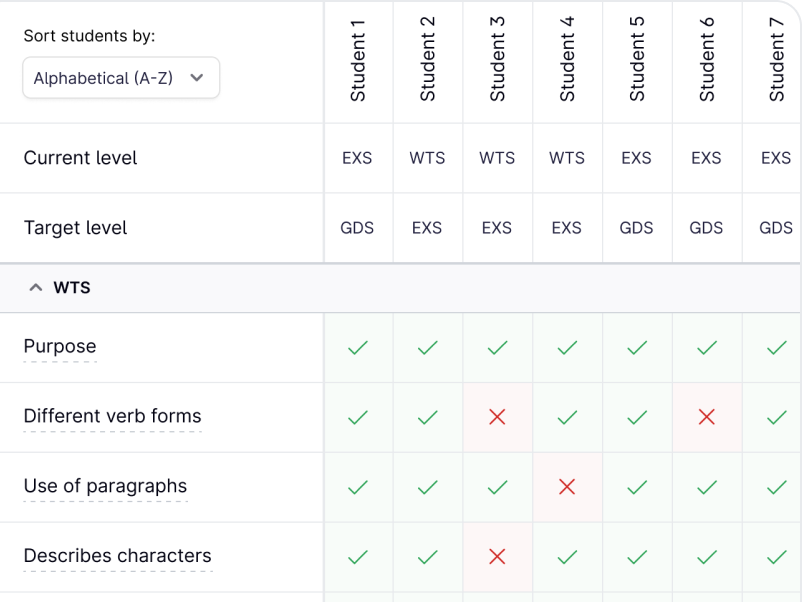Toggle Student 4 Purpose check mark
The width and height of the screenshot is (802, 602).
point(567,348)
